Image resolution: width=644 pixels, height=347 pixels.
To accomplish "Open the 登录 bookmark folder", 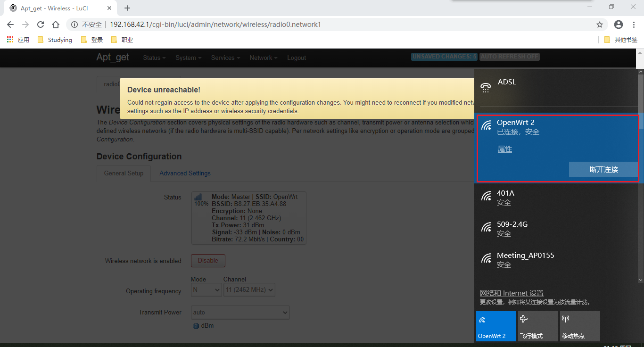I will pos(92,40).
